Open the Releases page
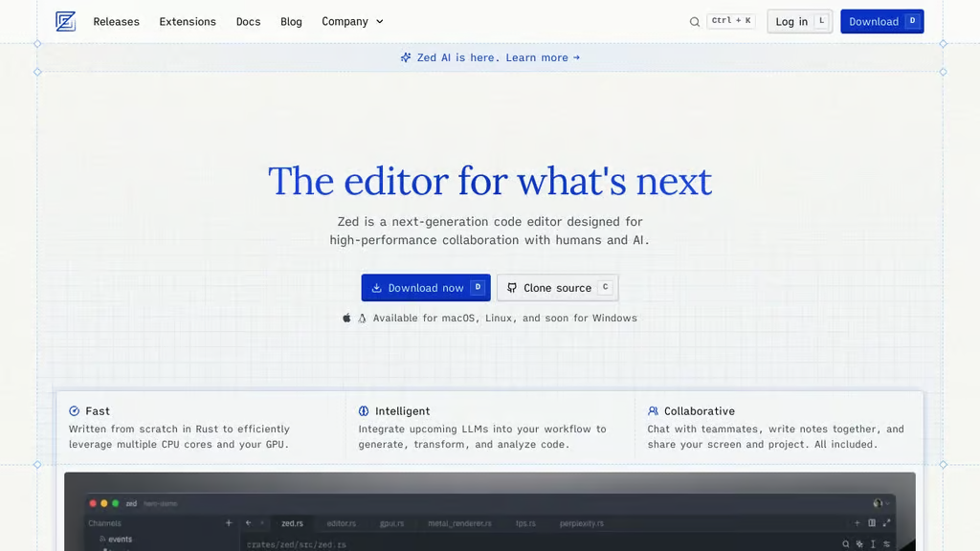 [x=116, y=21]
